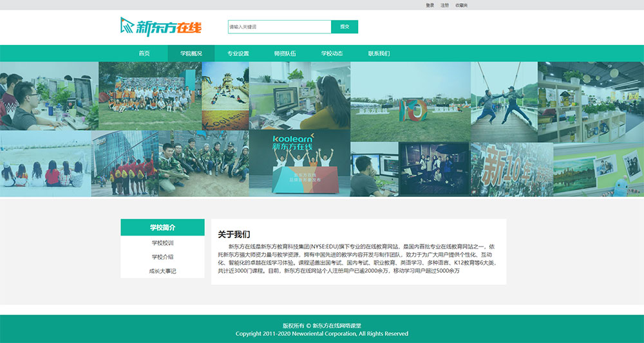This screenshot has width=644, height=343.
Task: Click photo of woman wearing headset
Action: tap(300, 96)
